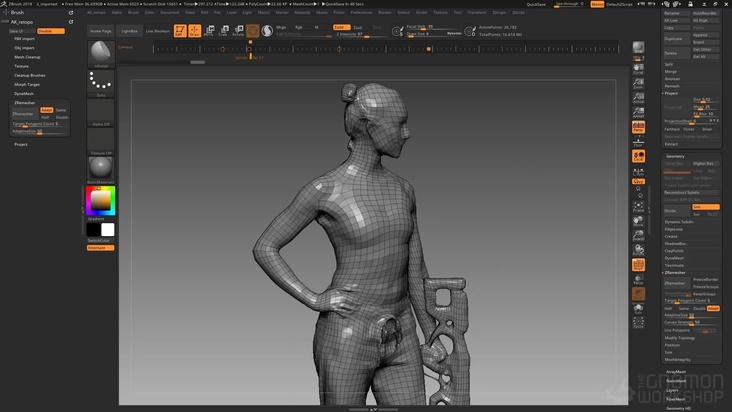Image resolution: width=732 pixels, height=412 pixels.
Task: Open the Preferences menu
Action: click(362, 13)
